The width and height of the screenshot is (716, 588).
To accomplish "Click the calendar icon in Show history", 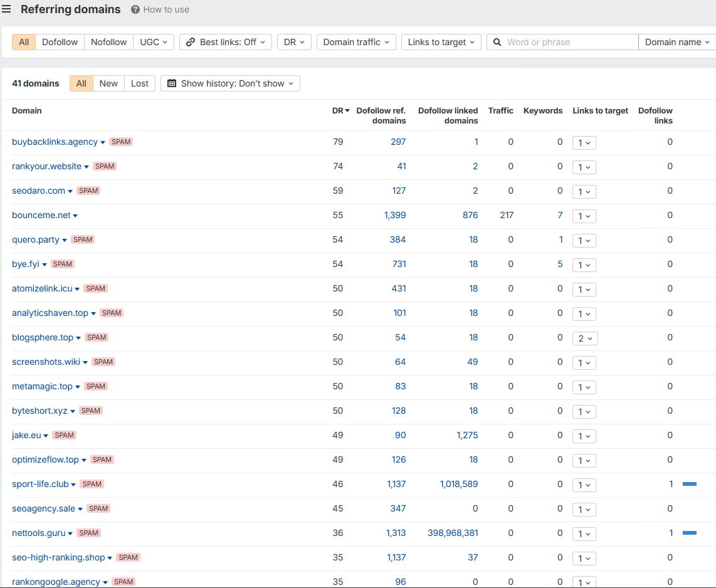I will click(x=172, y=83).
